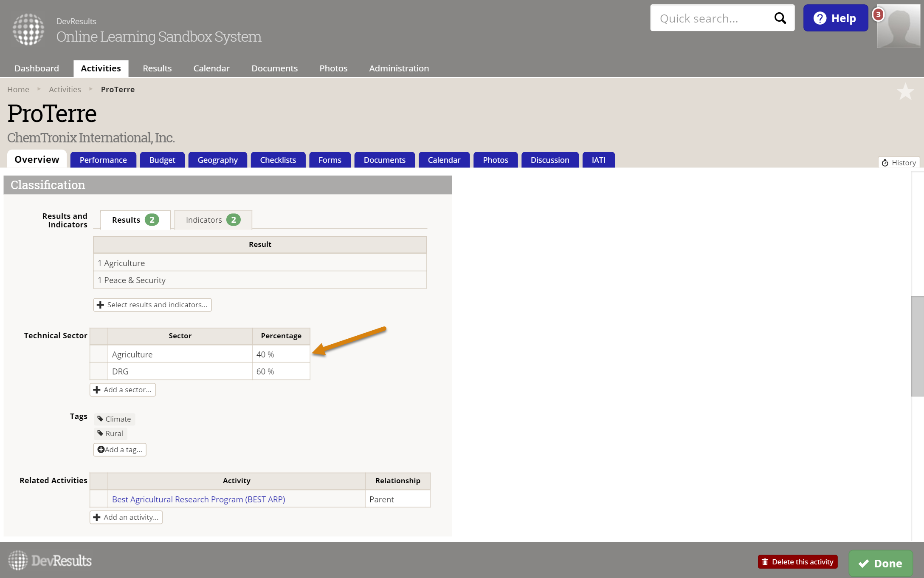The width and height of the screenshot is (924, 578).
Task: Click the Rural tag
Action: pyautogui.click(x=110, y=433)
